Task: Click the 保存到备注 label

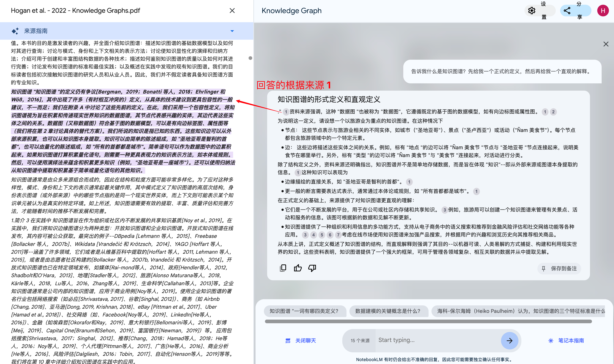Action: 564,269
